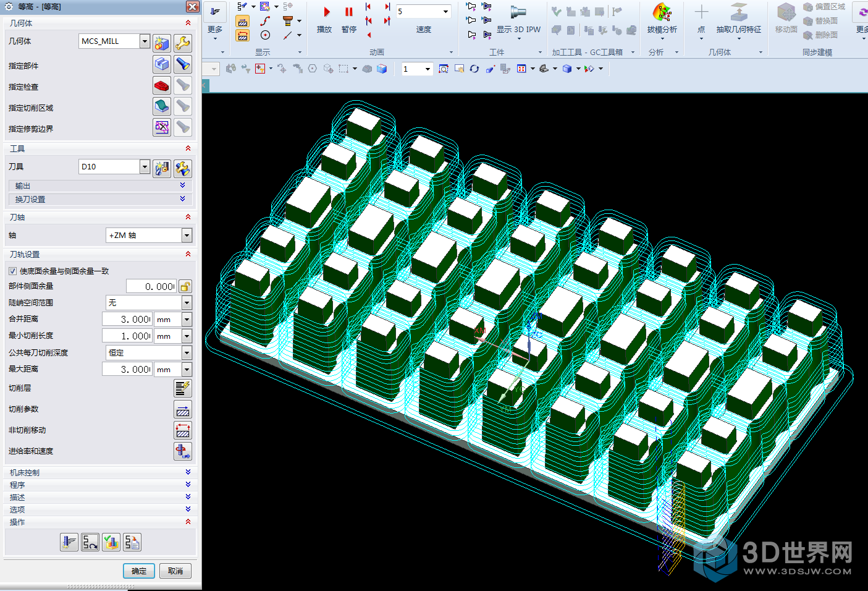Click the 合并距离 value field
This screenshot has height=591, width=868.
pyautogui.click(x=127, y=319)
